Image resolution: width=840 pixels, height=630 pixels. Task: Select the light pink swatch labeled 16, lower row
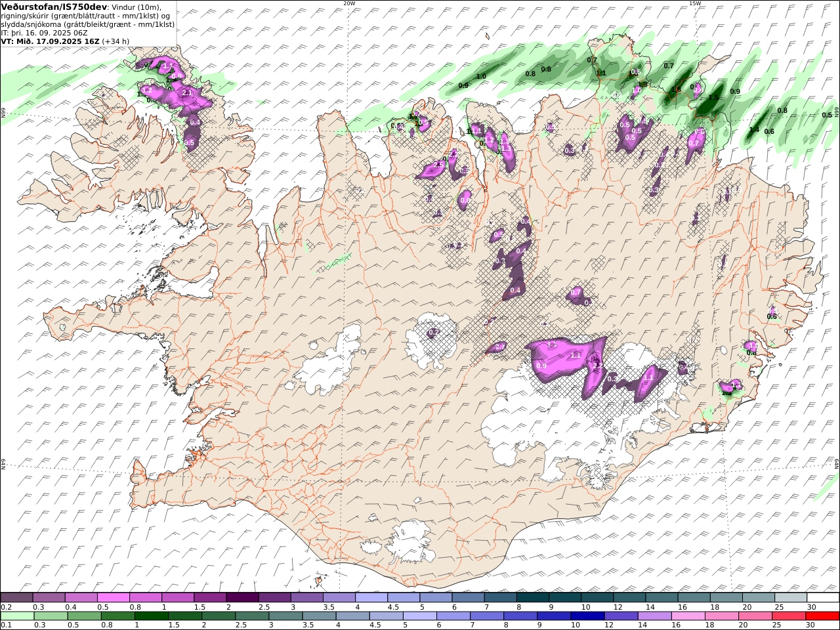687,616
